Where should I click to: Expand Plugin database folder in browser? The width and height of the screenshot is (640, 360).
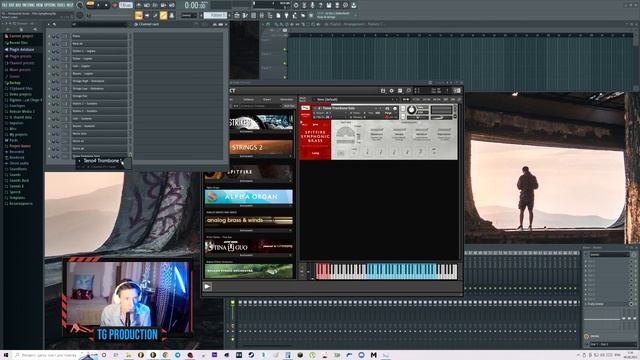[x=22, y=49]
